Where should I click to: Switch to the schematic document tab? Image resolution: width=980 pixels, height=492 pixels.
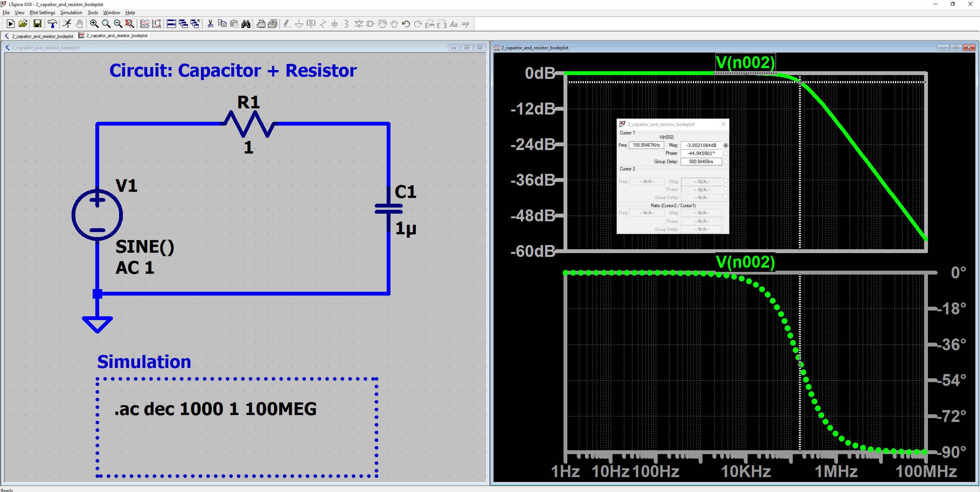point(39,36)
